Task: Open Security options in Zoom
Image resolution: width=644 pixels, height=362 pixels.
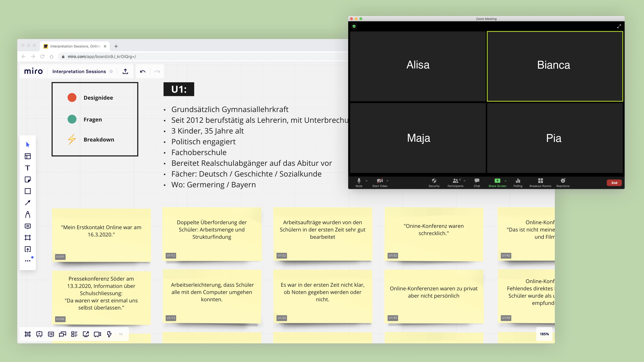Action: (x=434, y=182)
